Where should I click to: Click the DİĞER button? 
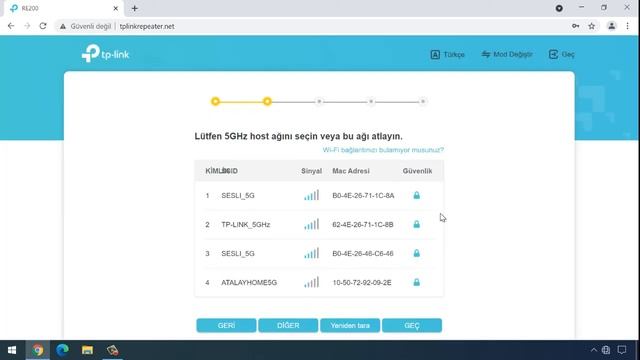point(288,325)
